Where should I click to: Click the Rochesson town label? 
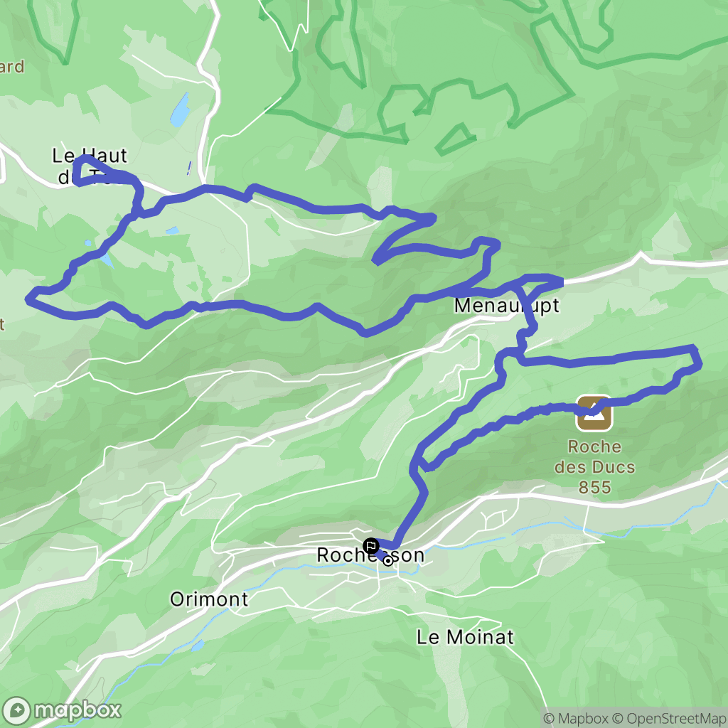[x=370, y=555]
